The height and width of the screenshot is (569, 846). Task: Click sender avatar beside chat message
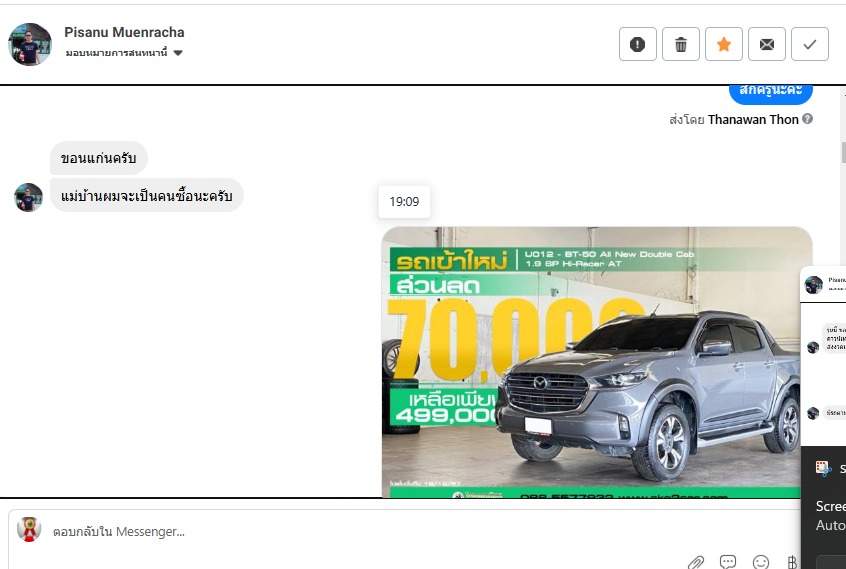28,197
